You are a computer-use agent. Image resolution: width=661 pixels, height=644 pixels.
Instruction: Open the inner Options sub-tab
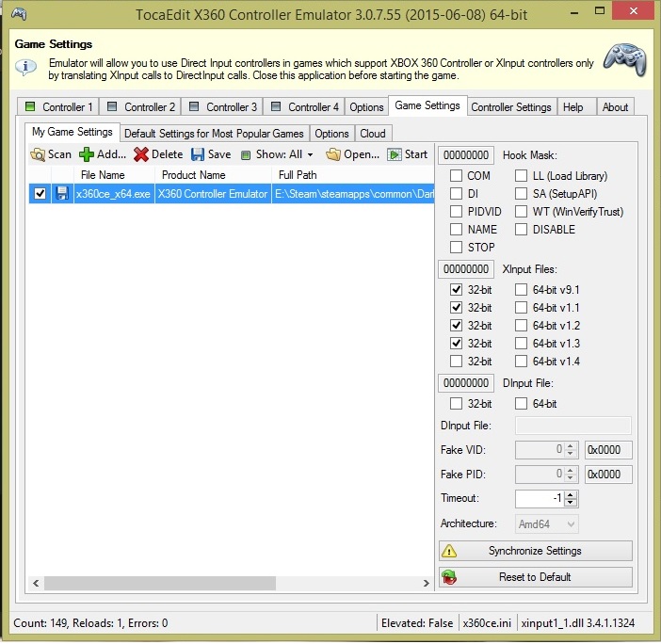(331, 134)
